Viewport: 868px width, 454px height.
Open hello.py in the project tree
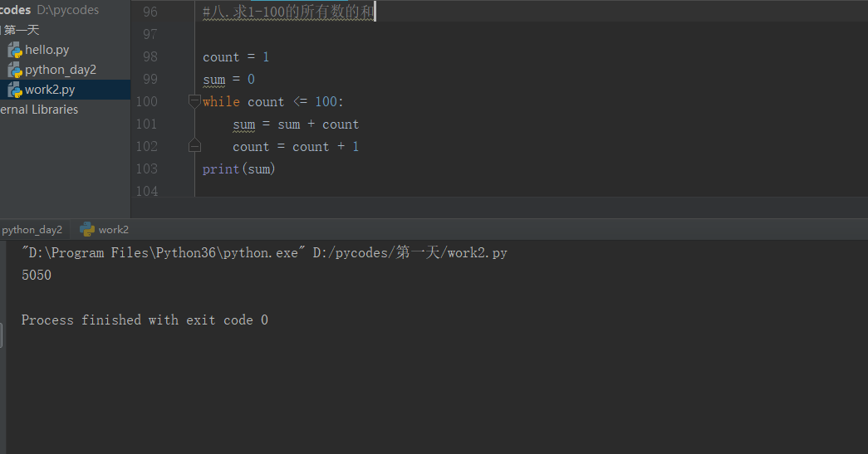pyautogui.click(x=47, y=50)
